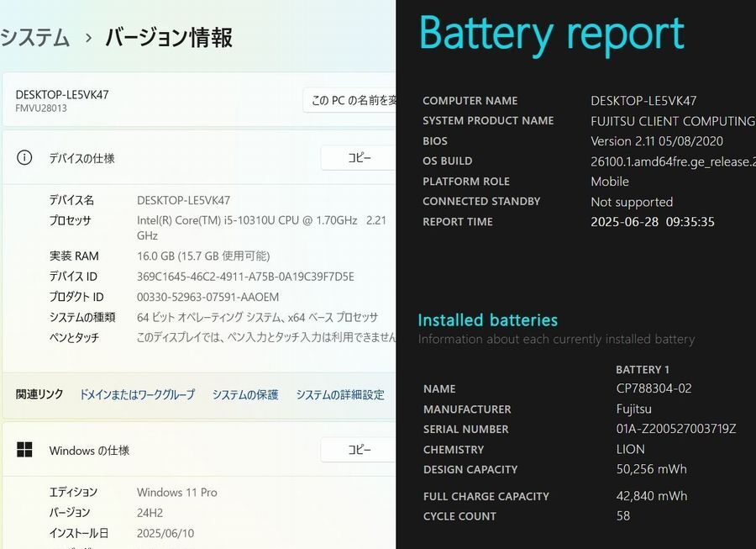Click the manufacturer value Fujitsu
756x549 pixels.
point(633,409)
